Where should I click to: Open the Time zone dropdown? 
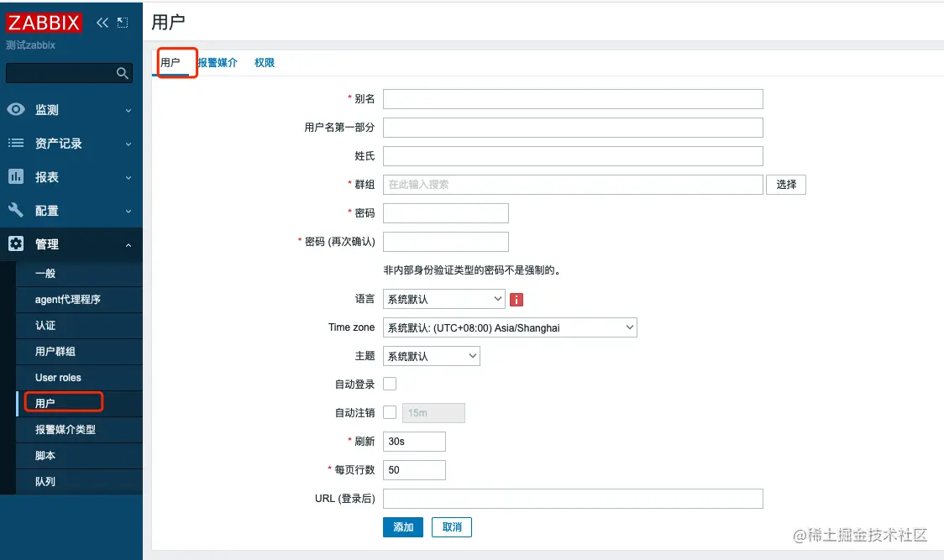(x=510, y=327)
